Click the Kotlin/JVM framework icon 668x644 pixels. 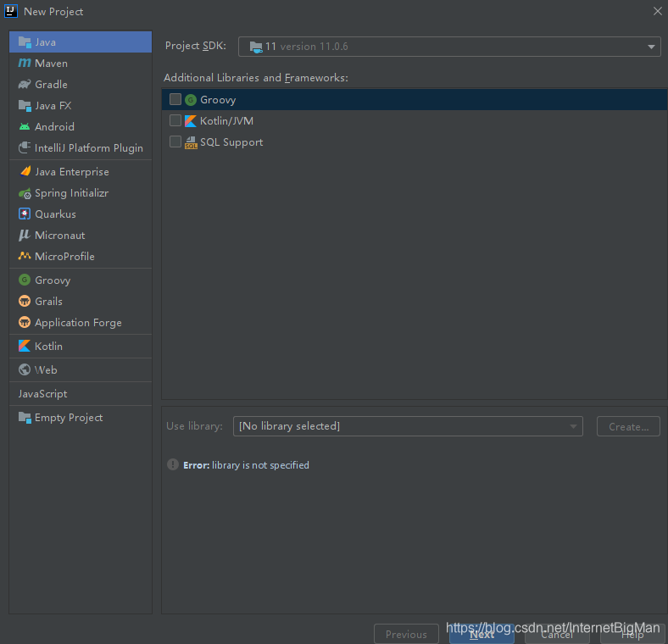point(191,121)
